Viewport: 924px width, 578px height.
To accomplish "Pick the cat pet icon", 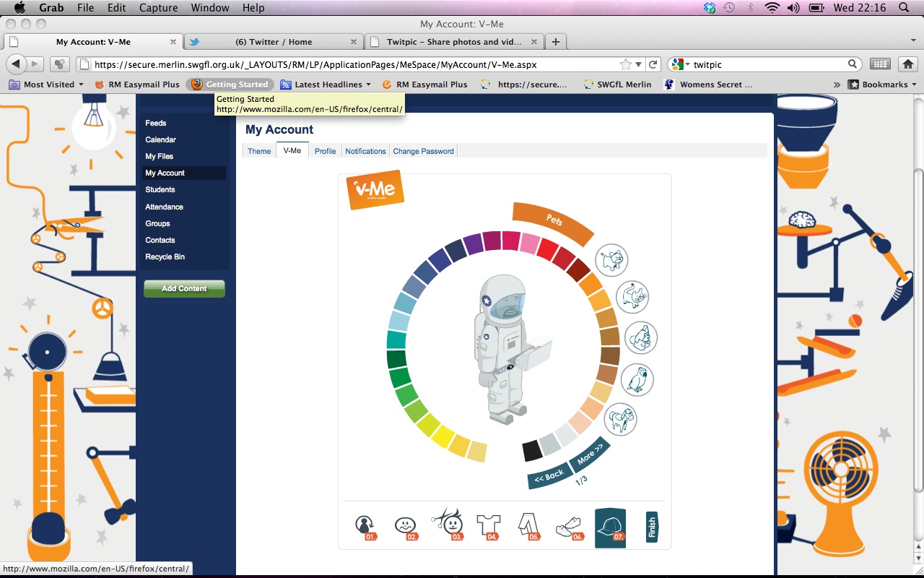I will click(632, 296).
